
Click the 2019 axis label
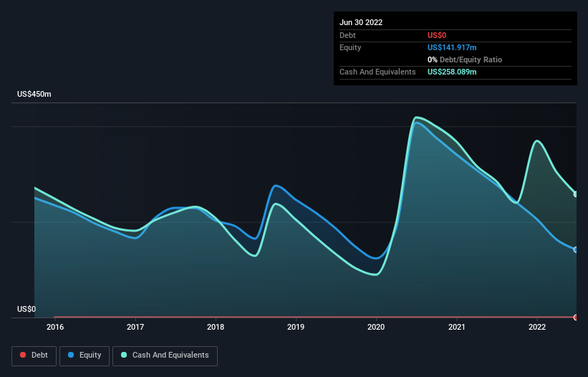click(x=296, y=327)
